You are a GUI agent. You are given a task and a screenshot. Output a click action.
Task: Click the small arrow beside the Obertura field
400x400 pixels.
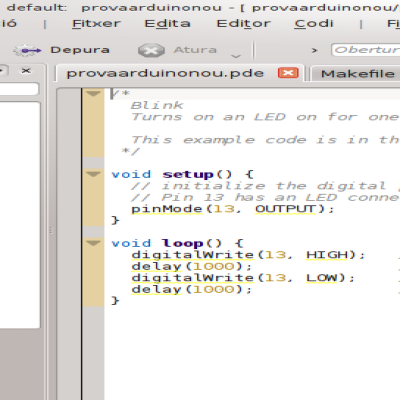pos(314,51)
